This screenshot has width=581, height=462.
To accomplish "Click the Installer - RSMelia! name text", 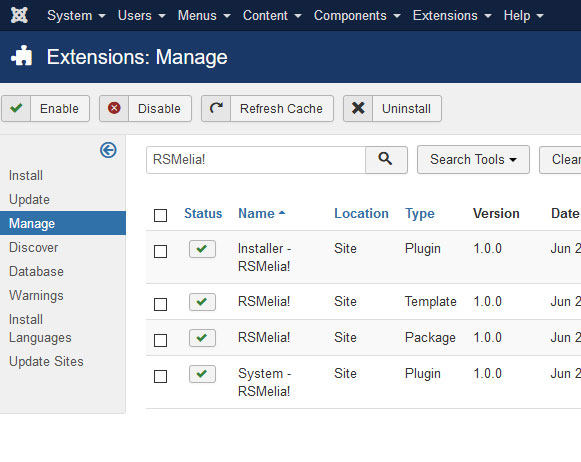I will point(264,257).
